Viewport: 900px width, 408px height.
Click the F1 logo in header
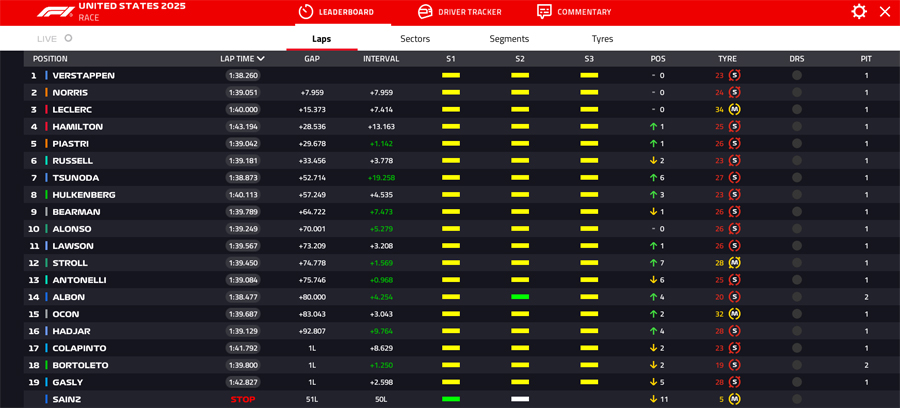point(55,12)
